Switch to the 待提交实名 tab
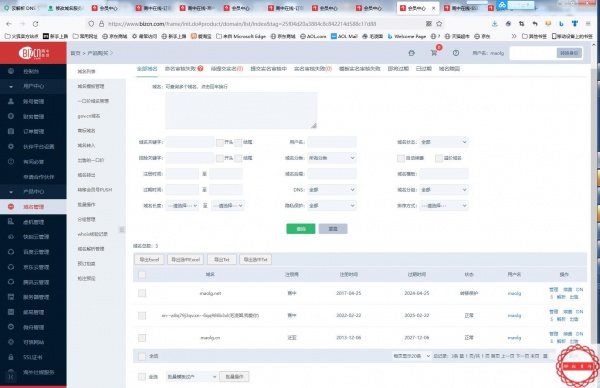Screen dimensions: 600x388 [x=227, y=68]
